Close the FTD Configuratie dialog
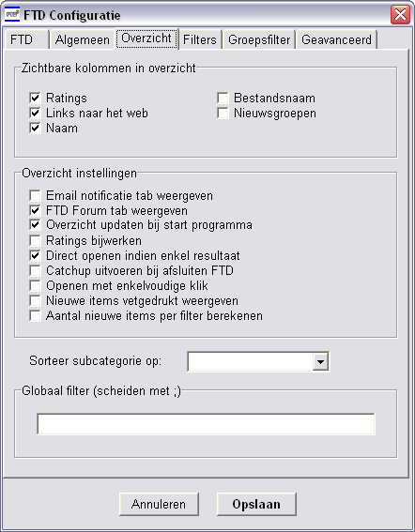 pyautogui.click(x=400, y=15)
